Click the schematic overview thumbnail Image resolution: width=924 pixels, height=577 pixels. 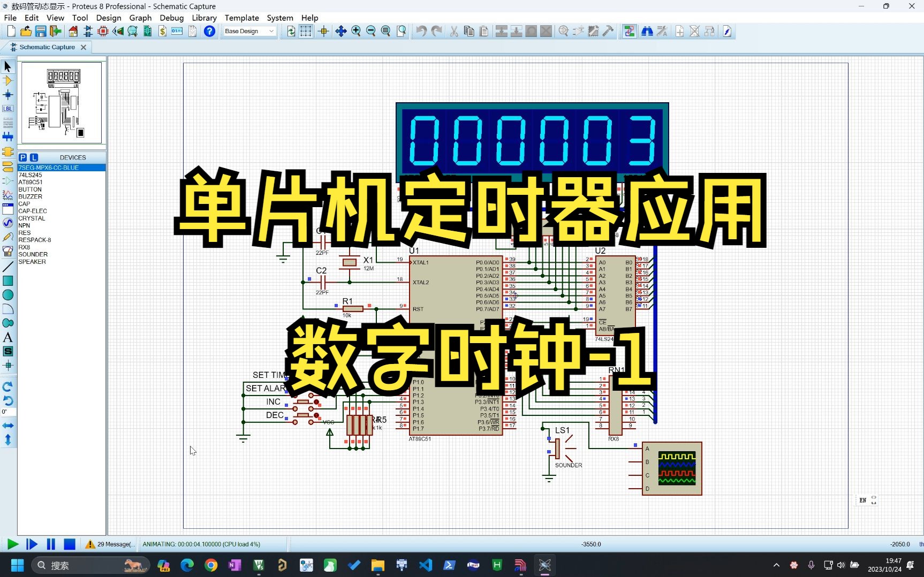pos(62,103)
